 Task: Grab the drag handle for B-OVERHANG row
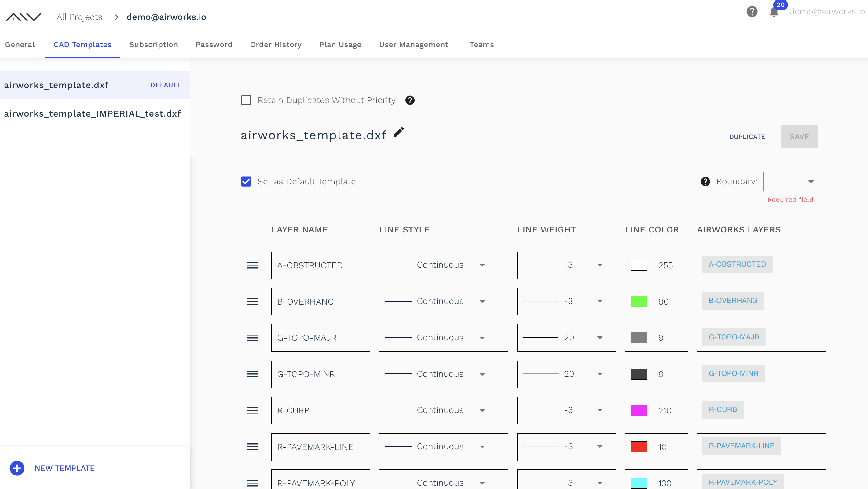(x=253, y=302)
